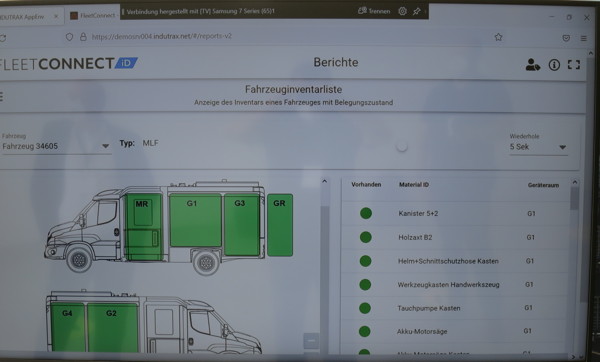
Task: Click the pin icon in connection bar
Action: 416,11
